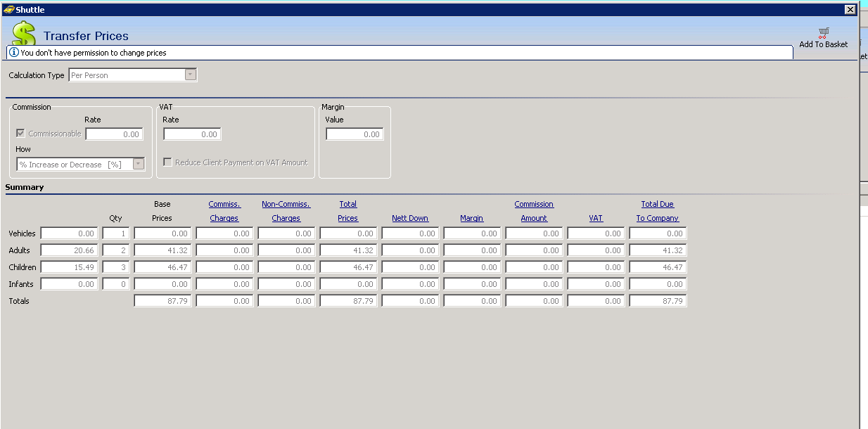Click the VAT Rate input field
Viewport: 868px width, 429px height.
[192, 134]
